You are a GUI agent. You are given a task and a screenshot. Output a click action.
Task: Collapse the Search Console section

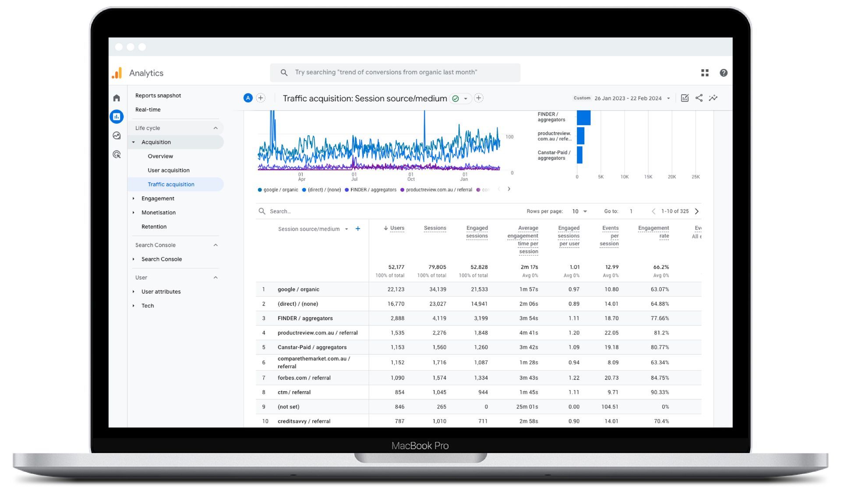(x=216, y=245)
